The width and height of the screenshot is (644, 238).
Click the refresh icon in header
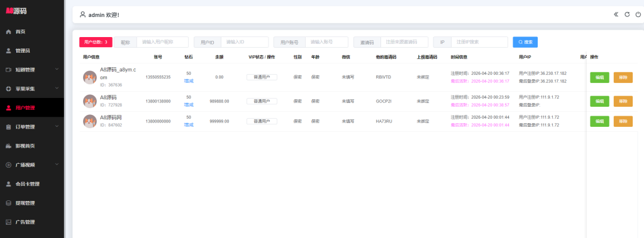pos(627,14)
